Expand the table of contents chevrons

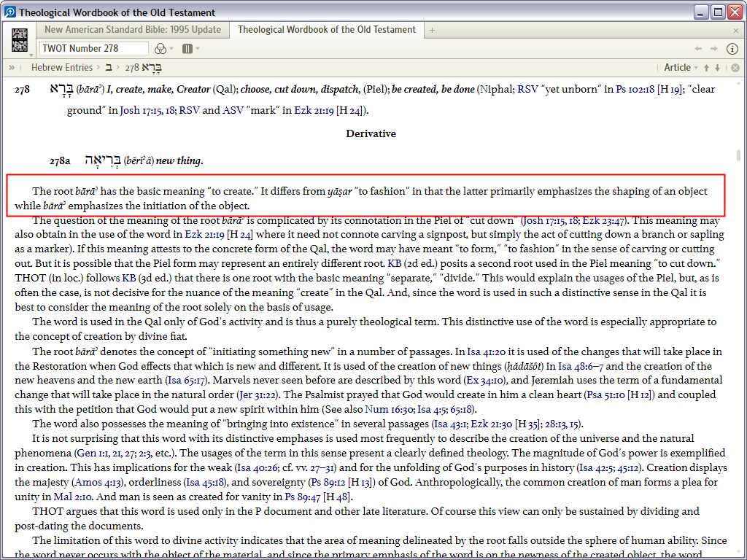point(12,68)
